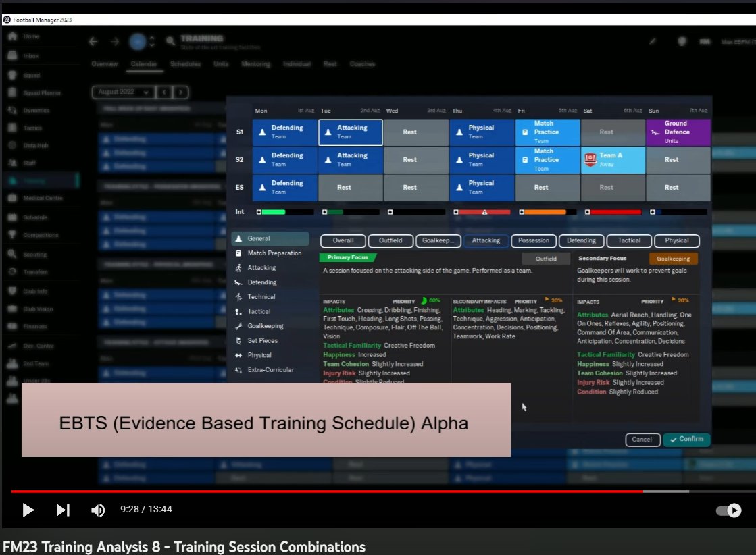This screenshot has width=756, height=555.
Task: Seek on the red video progress bar
Action: 327,492
